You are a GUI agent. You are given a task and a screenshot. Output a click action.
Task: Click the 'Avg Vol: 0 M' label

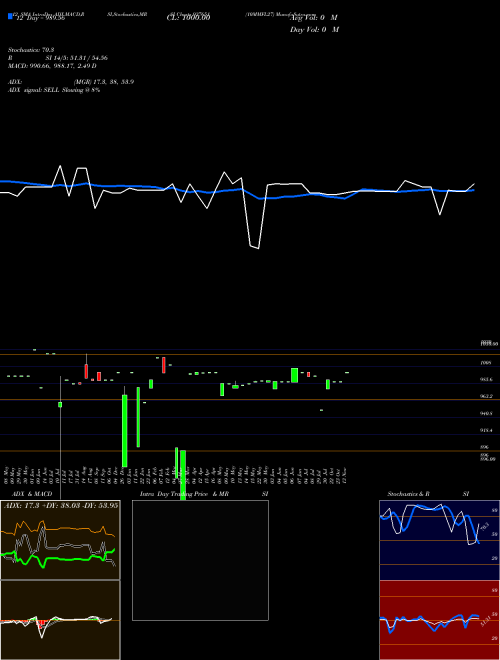(x=314, y=18)
